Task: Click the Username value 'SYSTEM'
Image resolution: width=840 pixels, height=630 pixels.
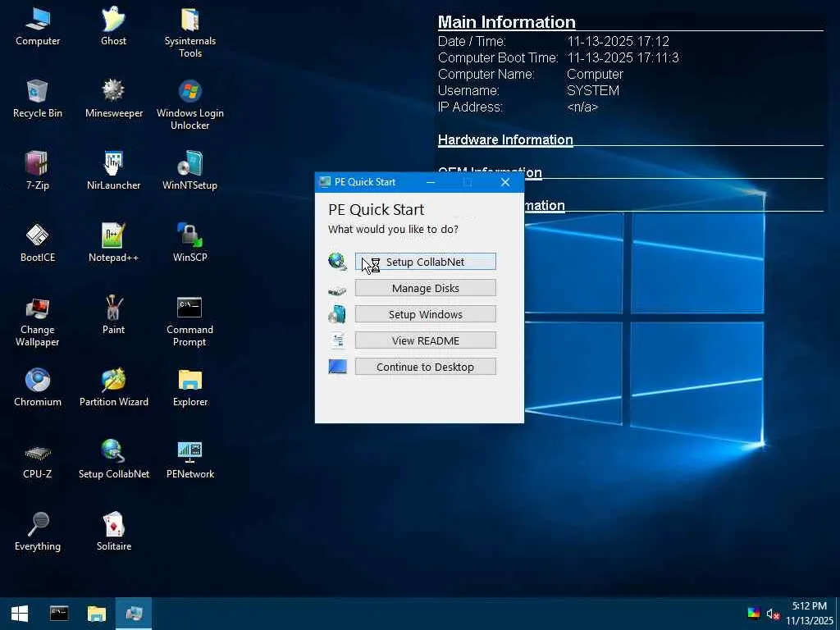Action: click(x=592, y=90)
